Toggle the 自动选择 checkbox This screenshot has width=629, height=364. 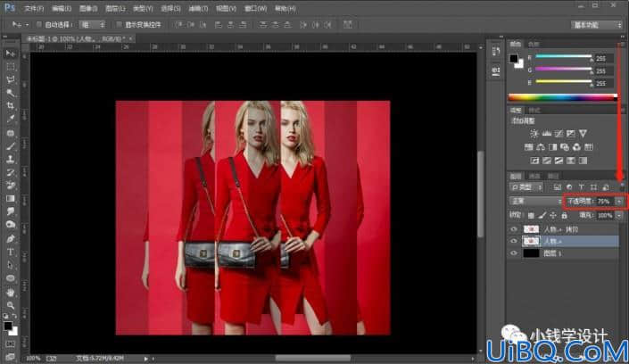point(39,25)
